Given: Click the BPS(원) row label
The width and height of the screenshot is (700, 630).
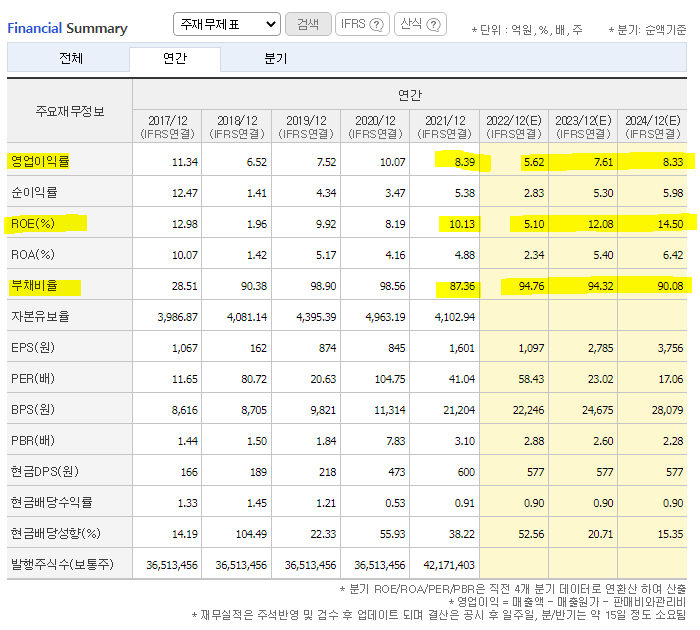Looking at the screenshot, I should (x=33, y=409).
